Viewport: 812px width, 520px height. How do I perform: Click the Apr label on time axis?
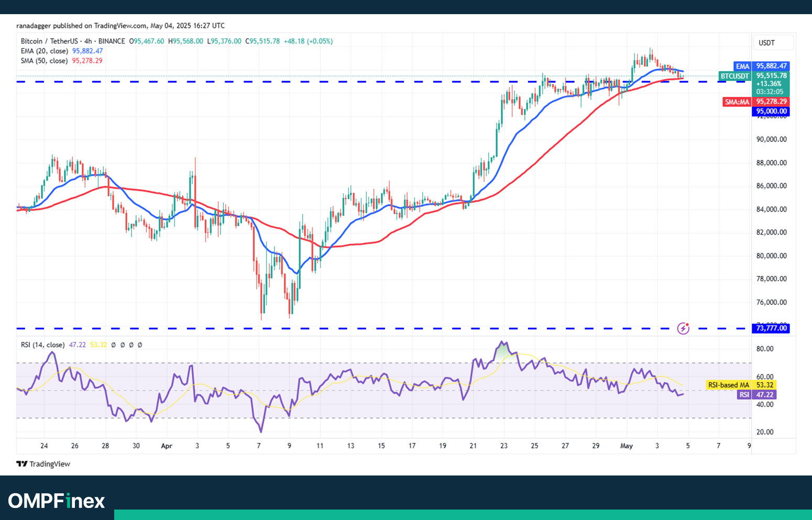[167, 446]
